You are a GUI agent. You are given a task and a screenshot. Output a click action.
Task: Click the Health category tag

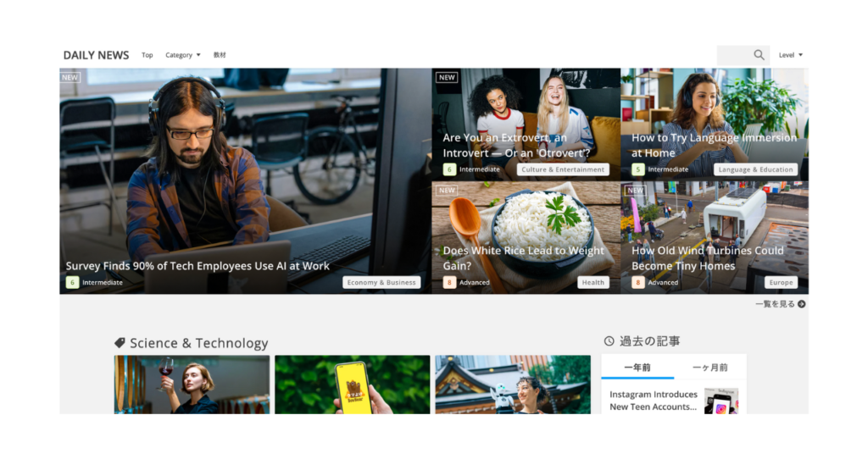click(593, 283)
